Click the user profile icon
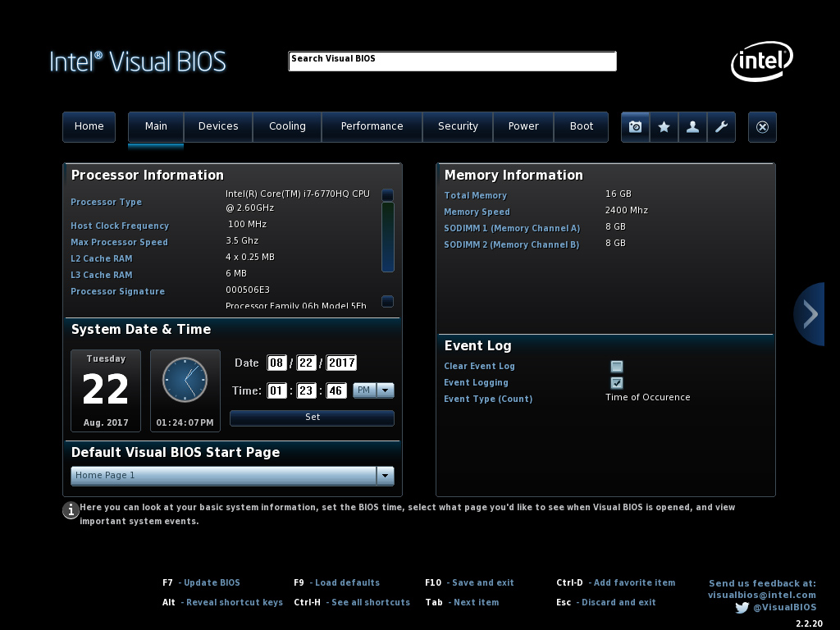This screenshot has width=840, height=630. point(692,126)
